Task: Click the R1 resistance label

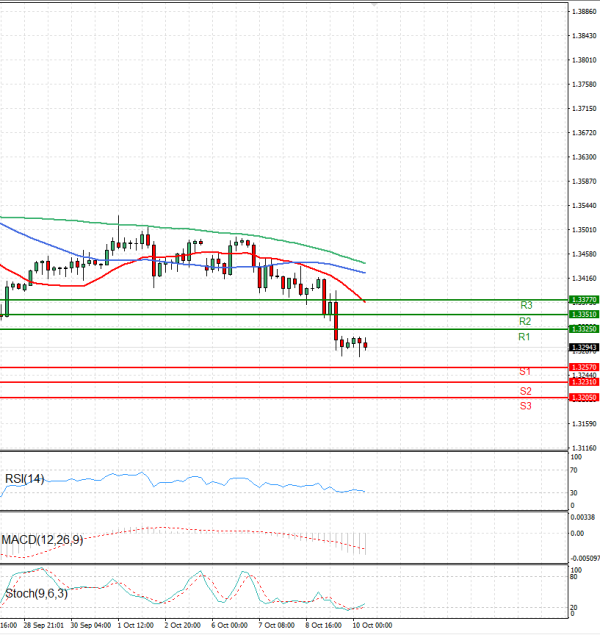Action: [524, 338]
